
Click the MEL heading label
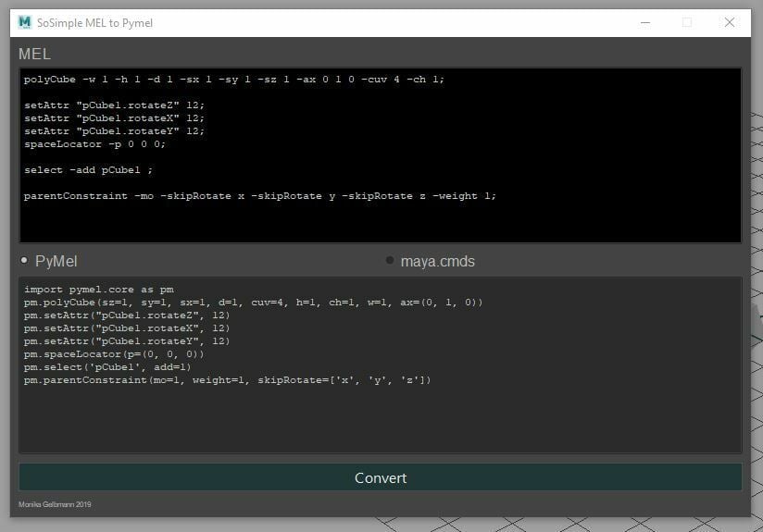point(34,54)
